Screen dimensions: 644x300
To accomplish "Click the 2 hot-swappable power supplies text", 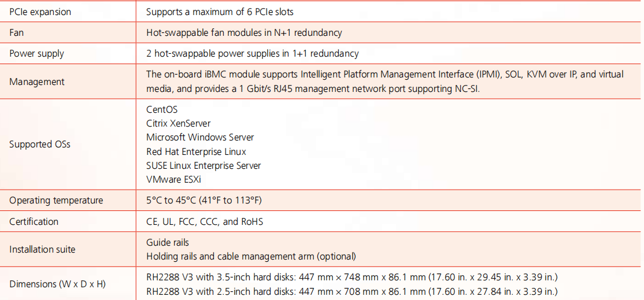I will pyautogui.click(x=252, y=54).
